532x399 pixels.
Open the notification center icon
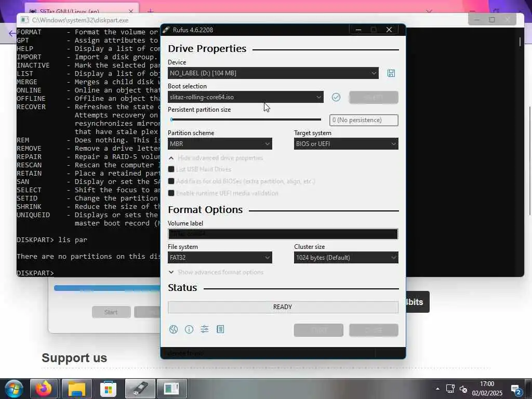tap(516, 390)
